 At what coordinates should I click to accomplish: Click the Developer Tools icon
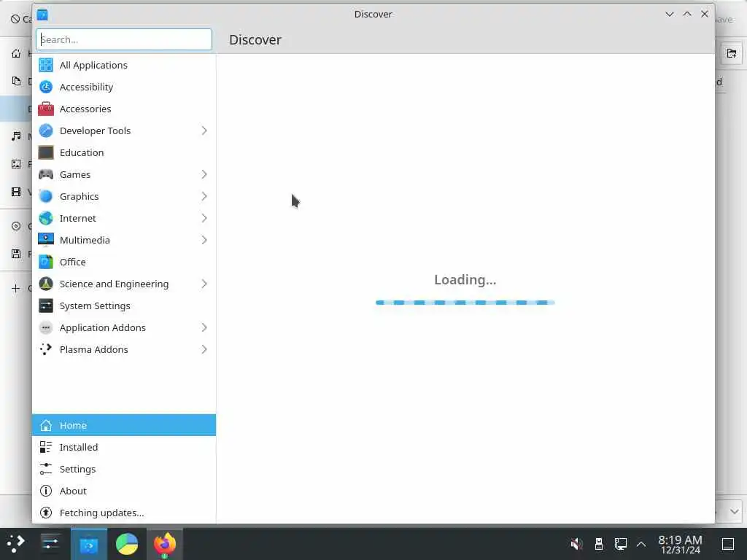point(46,131)
